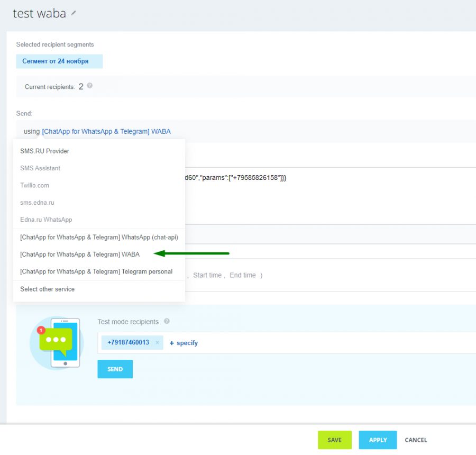This screenshot has height=455, width=476.
Task: Click help icon next to Current recipients
Action: pos(90,86)
